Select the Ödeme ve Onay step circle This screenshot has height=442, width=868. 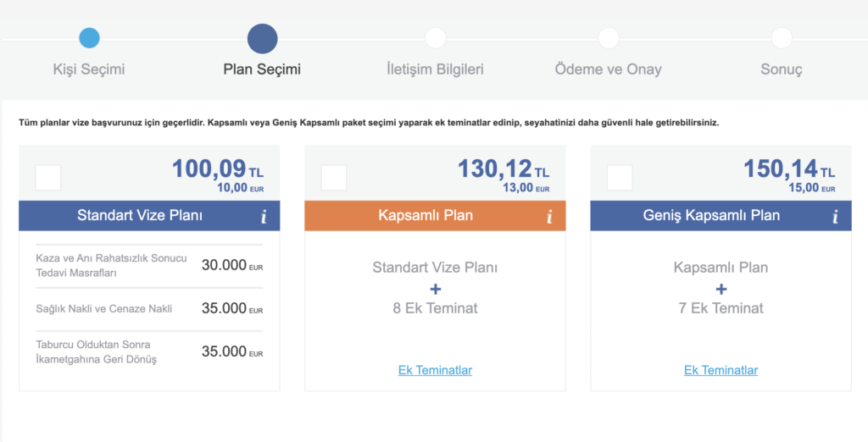click(x=609, y=38)
